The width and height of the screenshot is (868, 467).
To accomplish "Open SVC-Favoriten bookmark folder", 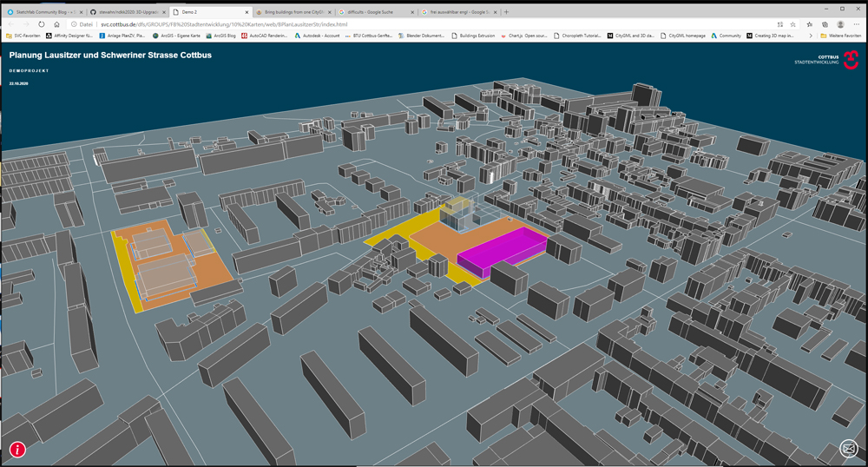I will coord(23,36).
